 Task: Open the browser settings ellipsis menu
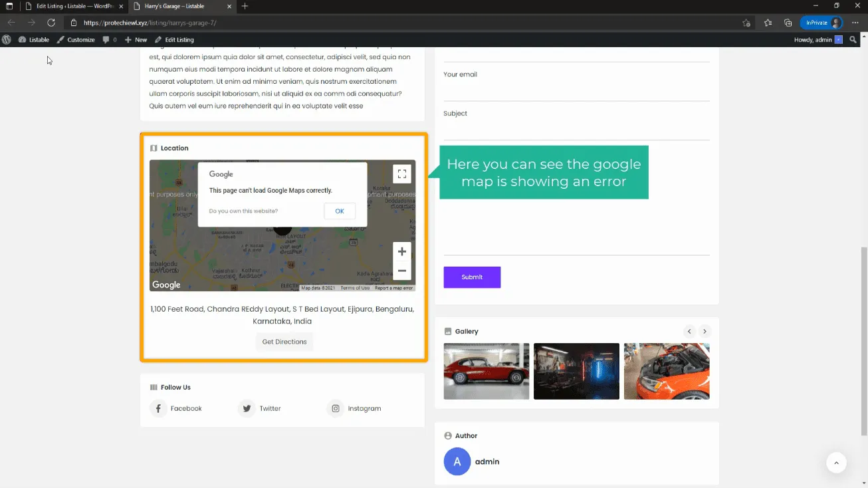[x=855, y=23]
